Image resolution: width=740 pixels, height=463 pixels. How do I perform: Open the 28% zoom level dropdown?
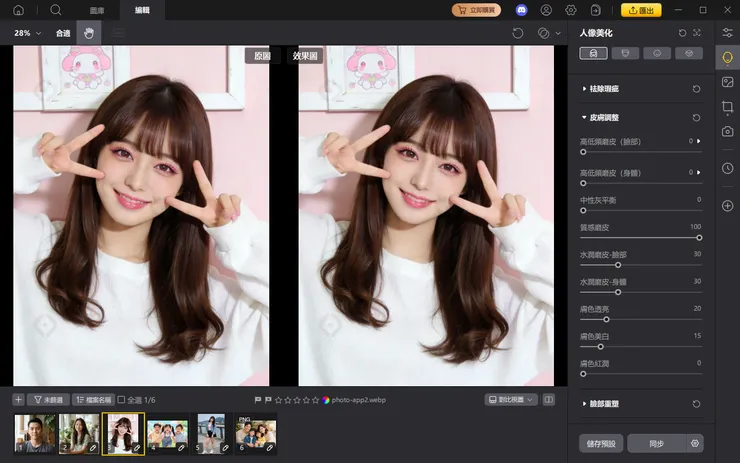27,33
